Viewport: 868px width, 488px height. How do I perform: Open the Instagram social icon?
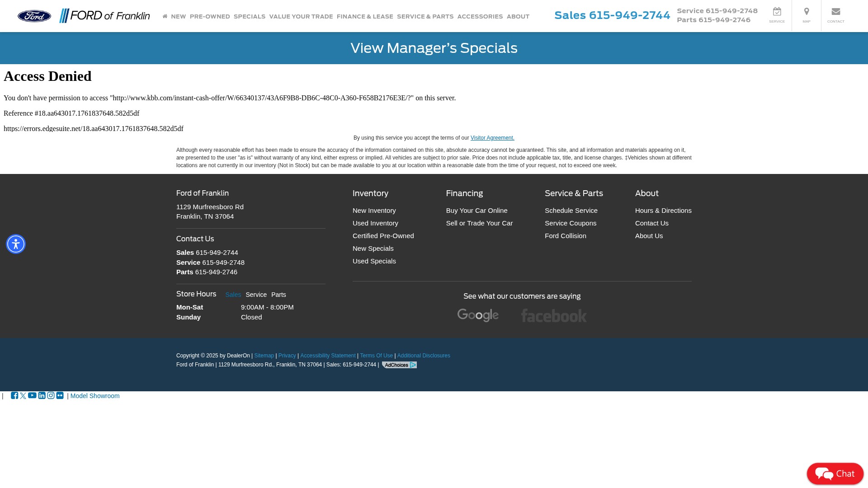(51, 395)
